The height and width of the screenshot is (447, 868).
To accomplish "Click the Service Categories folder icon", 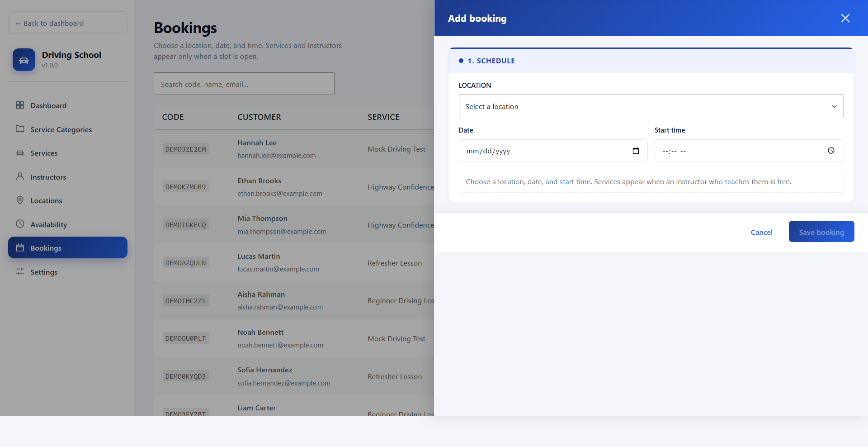I will click(x=20, y=129).
